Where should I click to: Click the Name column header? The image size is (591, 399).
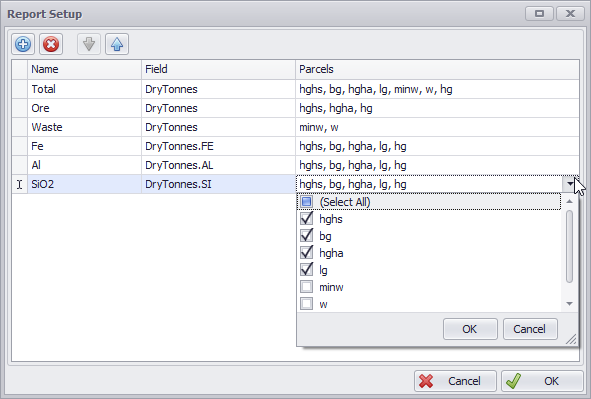coord(84,69)
